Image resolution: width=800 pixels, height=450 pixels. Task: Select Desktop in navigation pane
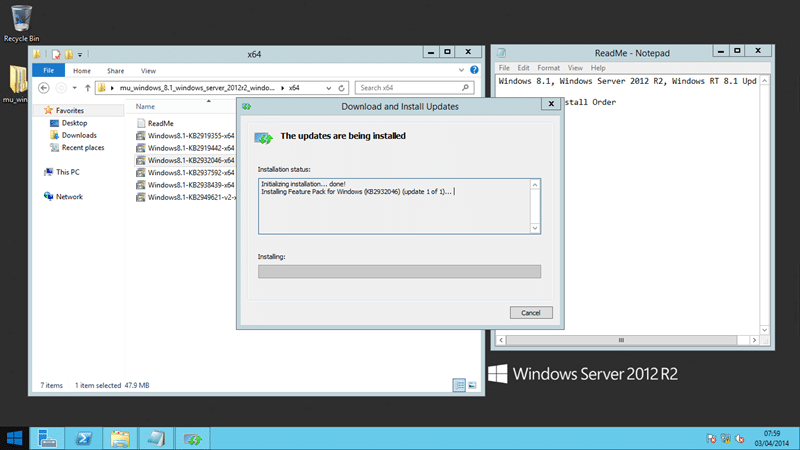pyautogui.click(x=74, y=123)
